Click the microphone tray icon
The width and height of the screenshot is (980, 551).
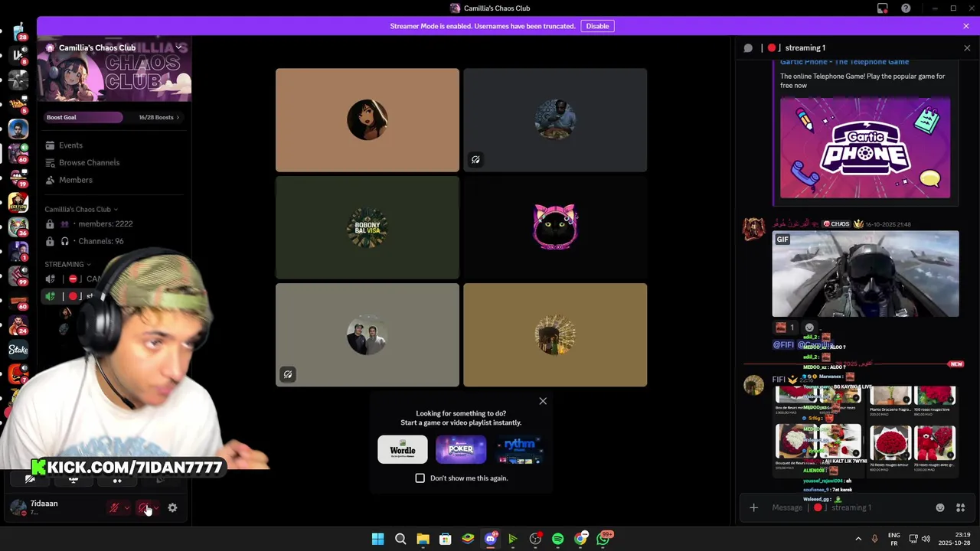coord(874,539)
